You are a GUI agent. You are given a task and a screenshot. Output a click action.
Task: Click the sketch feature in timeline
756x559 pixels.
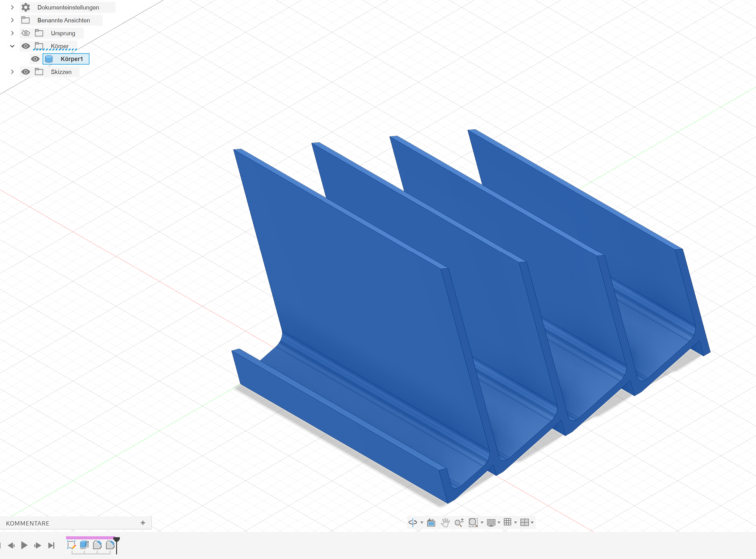(x=71, y=545)
